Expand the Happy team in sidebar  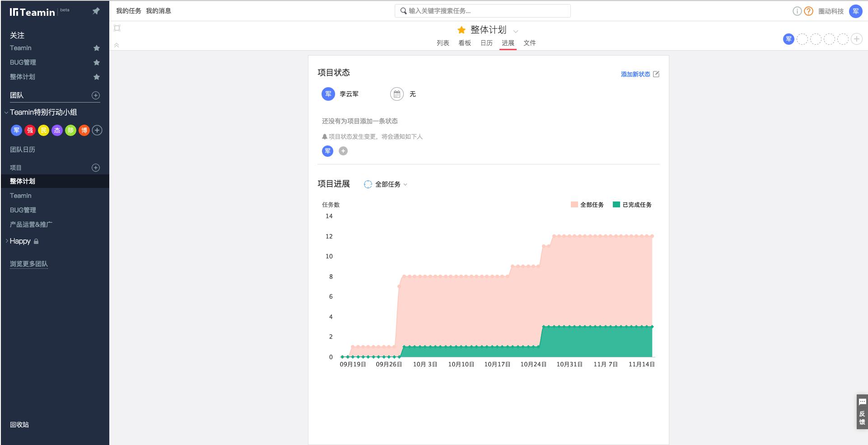(7, 241)
